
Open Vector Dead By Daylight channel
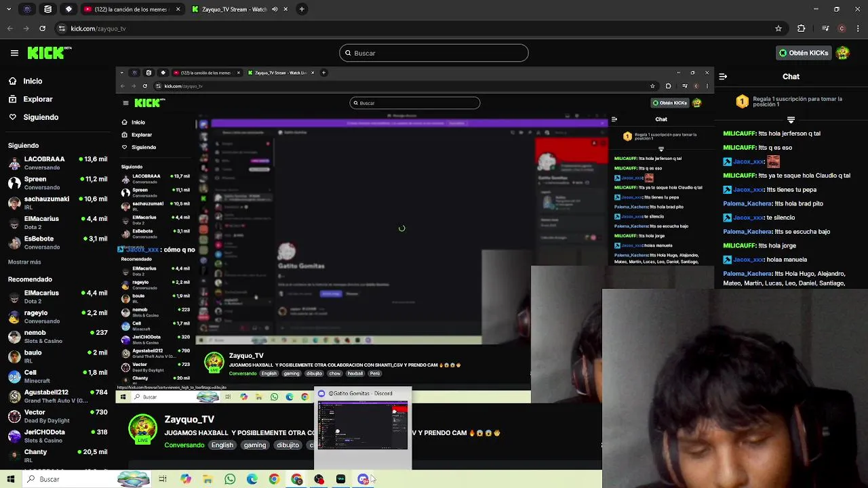coord(57,415)
